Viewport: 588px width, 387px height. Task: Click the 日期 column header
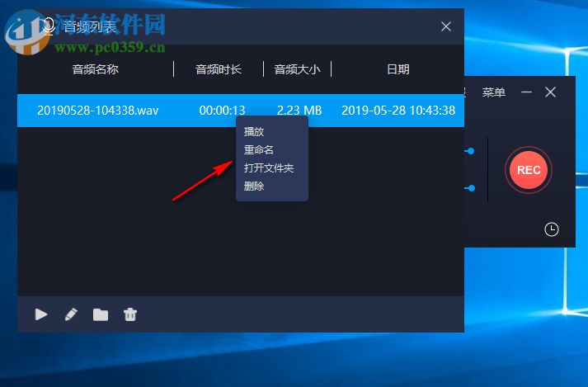pos(397,69)
